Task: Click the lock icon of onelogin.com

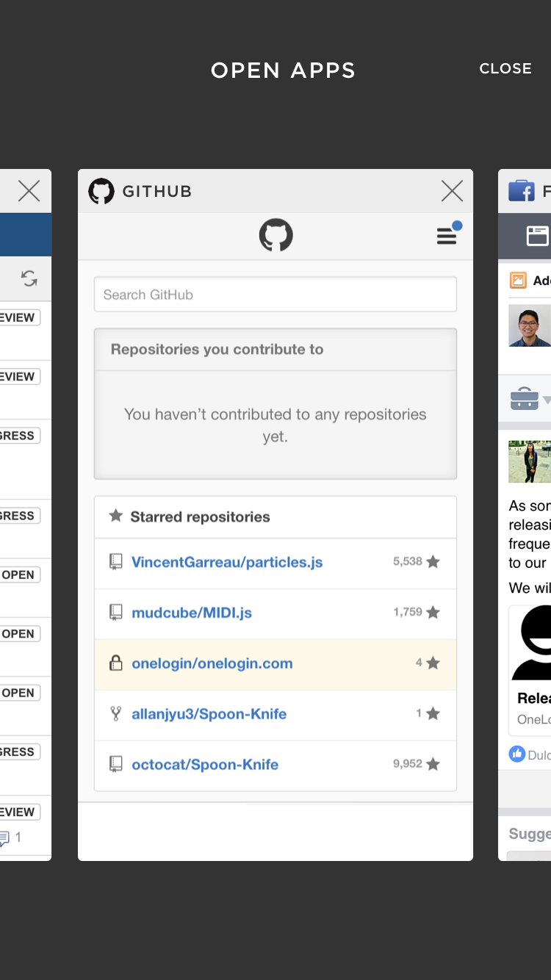Action: [x=115, y=663]
